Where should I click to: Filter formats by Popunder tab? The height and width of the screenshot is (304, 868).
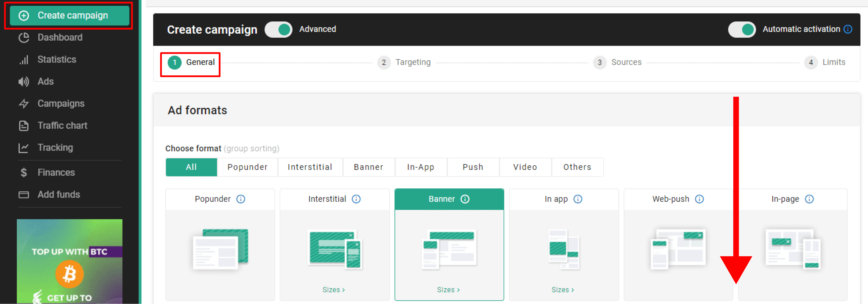pyautogui.click(x=247, y=167)
